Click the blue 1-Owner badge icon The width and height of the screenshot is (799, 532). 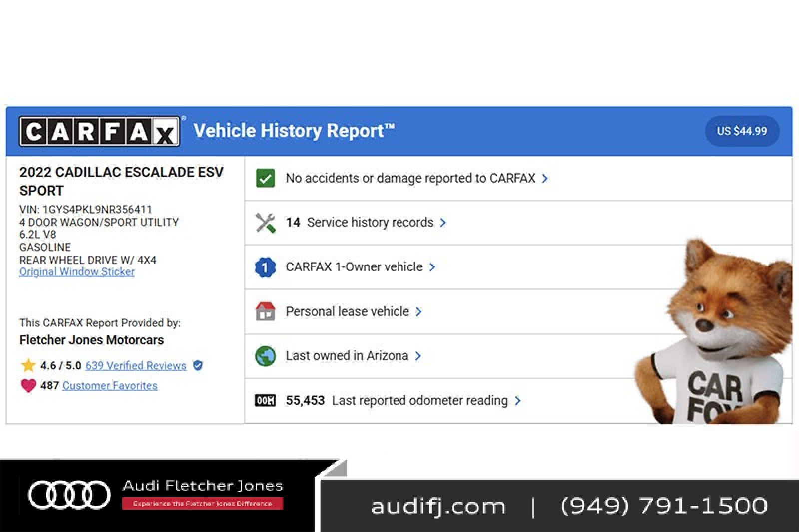tap(265, 267)
